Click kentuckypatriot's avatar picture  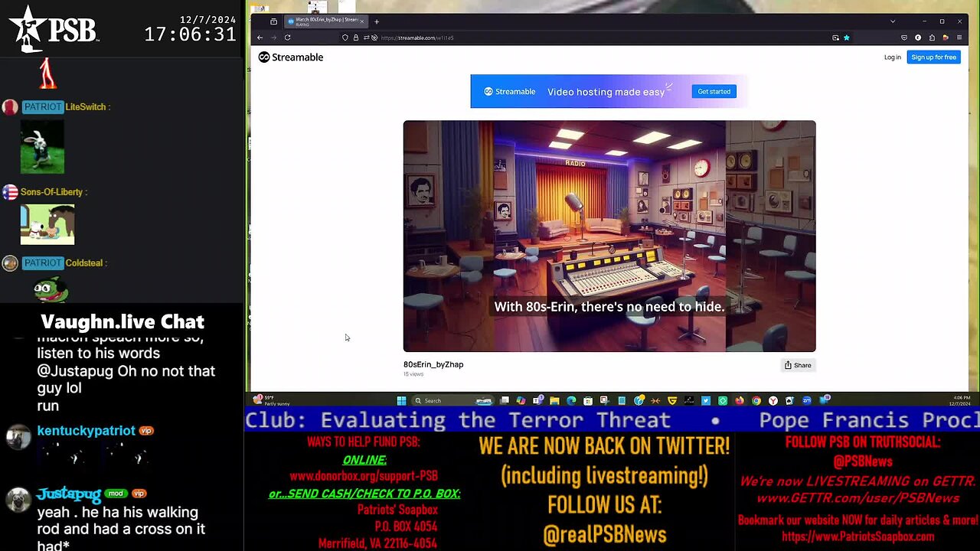[x=18, y=437]
